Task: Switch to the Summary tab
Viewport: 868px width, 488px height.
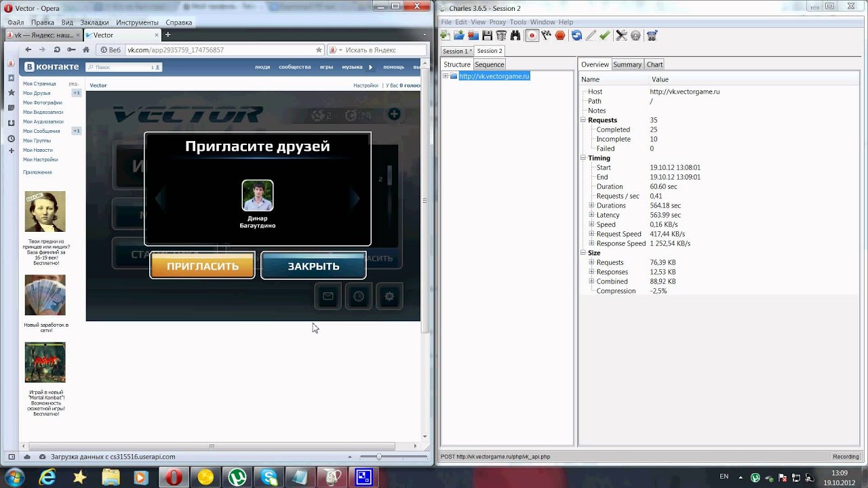Action: tap(627, 64)
